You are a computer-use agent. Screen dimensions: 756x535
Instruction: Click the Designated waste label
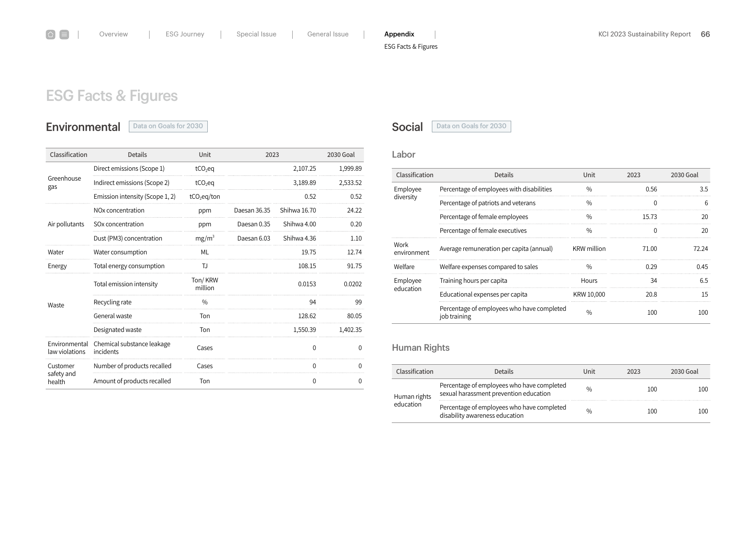(118, 330)
